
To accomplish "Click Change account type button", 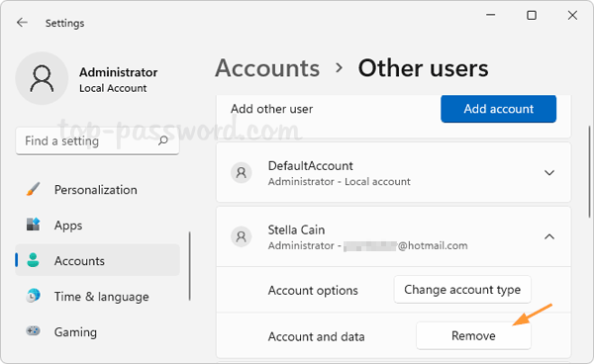I will tap(462, 290).
